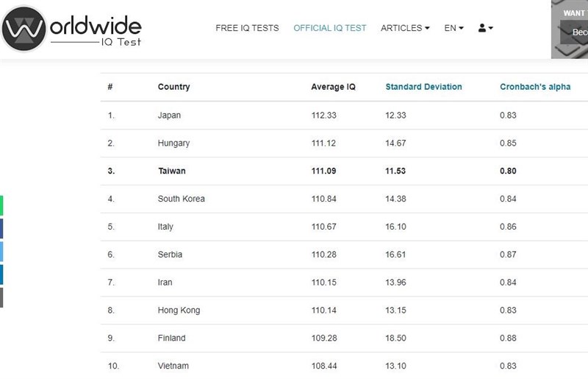The height and width of the screenshot is (379, 588).
Task: Expand the ARTICLES dropdown menu
Action: (404, 28)
